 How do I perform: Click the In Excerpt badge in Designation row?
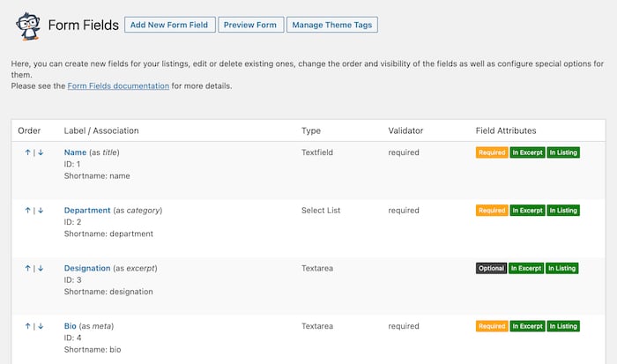(x=526, y=269)
